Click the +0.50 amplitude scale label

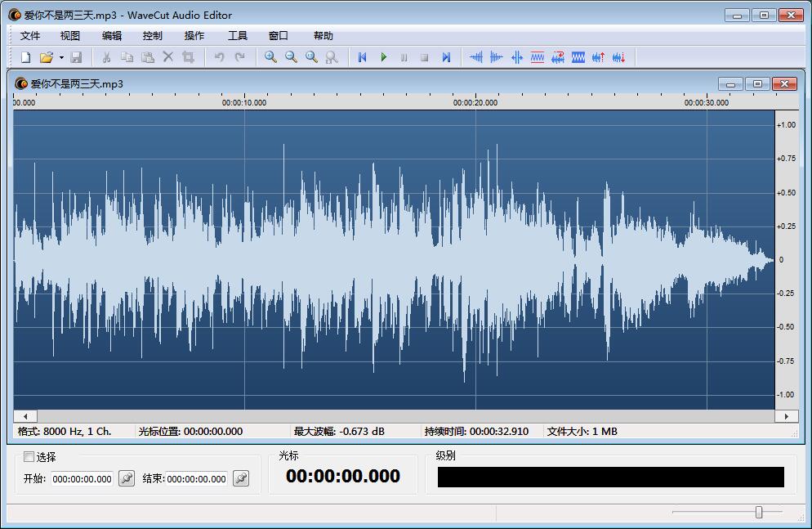pyautogui.click(x=786, y=192)
